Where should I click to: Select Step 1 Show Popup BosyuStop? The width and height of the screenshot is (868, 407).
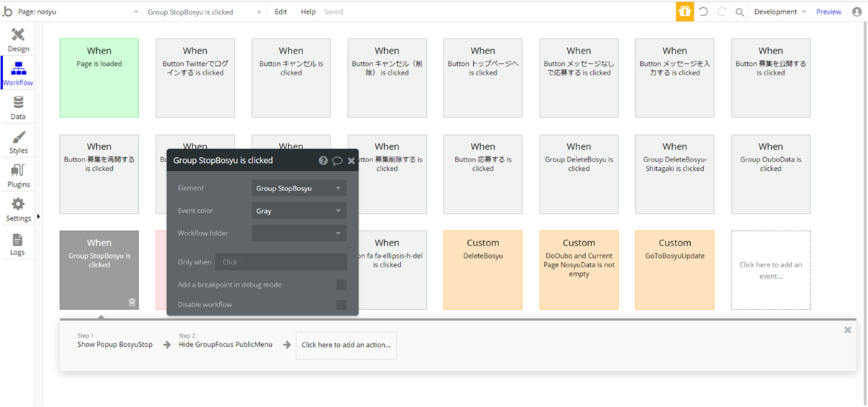click(x=115, y=340)
